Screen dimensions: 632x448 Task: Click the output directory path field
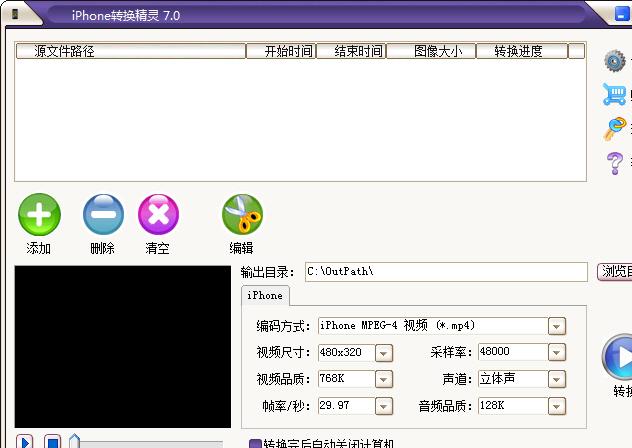445,272
